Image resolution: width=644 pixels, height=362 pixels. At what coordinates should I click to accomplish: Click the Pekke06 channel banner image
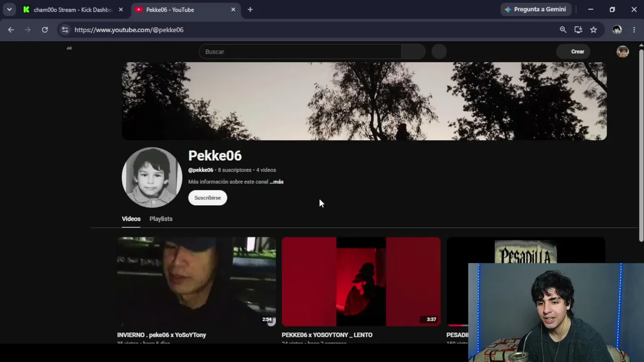(x=364, y=101)
